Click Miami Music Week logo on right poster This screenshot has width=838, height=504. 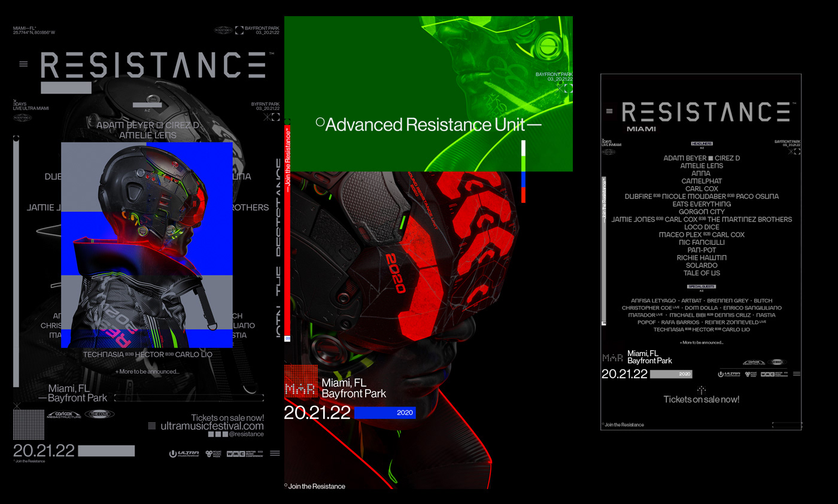point(751,374)
